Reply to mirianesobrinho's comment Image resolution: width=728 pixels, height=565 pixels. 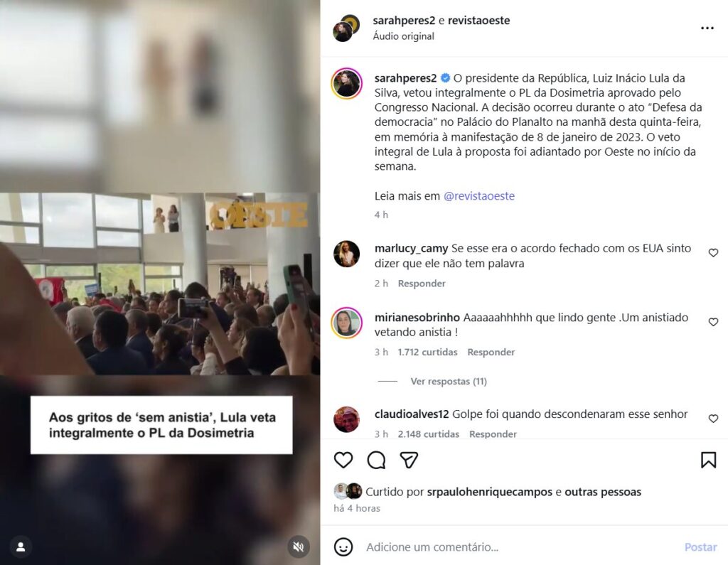click(x=491, y=352)
